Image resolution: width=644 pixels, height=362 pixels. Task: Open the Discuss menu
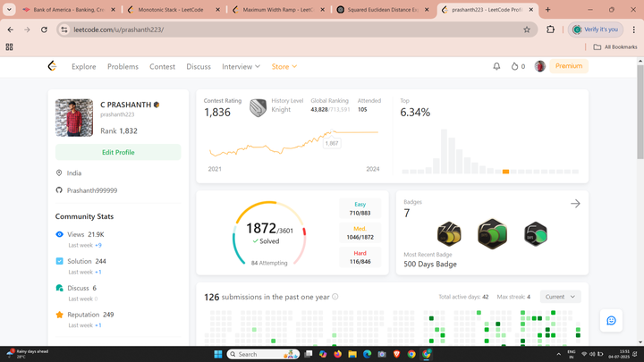click(199, 66)
